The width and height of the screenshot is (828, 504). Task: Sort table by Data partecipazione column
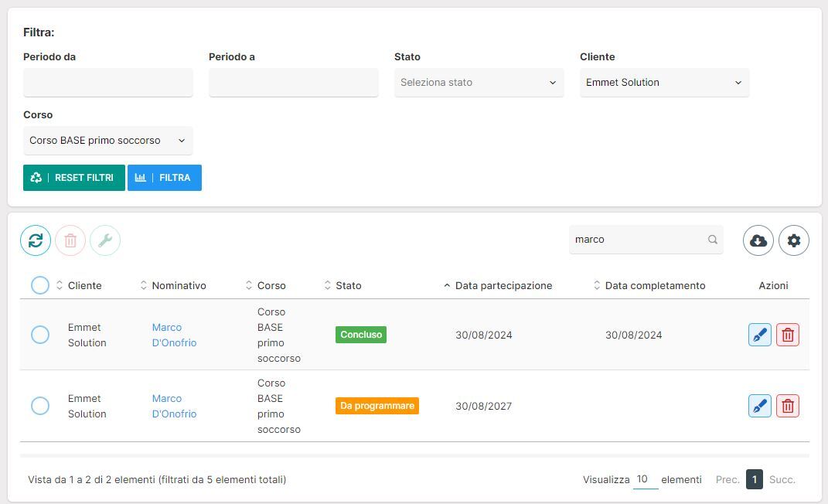tap(503, 285)
